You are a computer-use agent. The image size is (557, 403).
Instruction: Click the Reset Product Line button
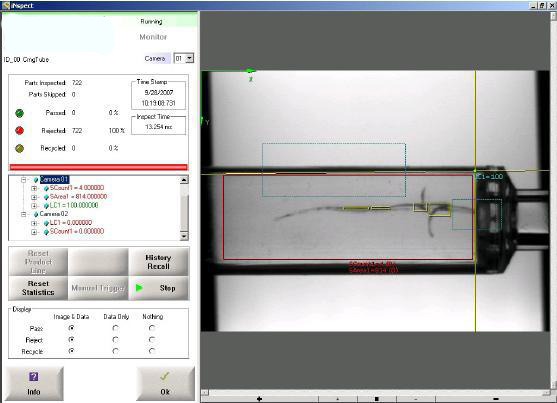[38, 262]
